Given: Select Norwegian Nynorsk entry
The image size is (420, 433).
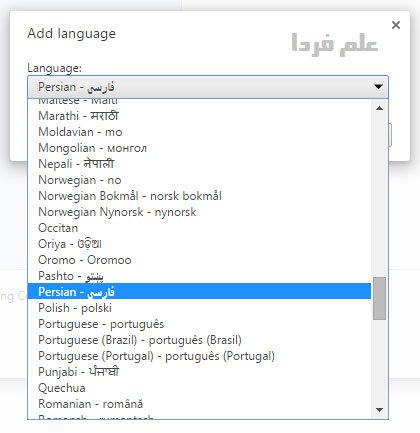Looking at the screenshot, I should (x=199, y=212).
